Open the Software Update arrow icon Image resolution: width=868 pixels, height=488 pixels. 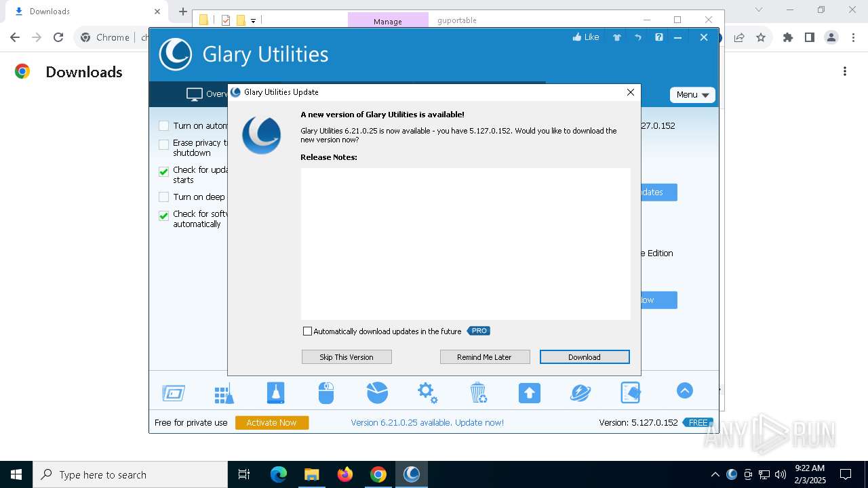530,393
